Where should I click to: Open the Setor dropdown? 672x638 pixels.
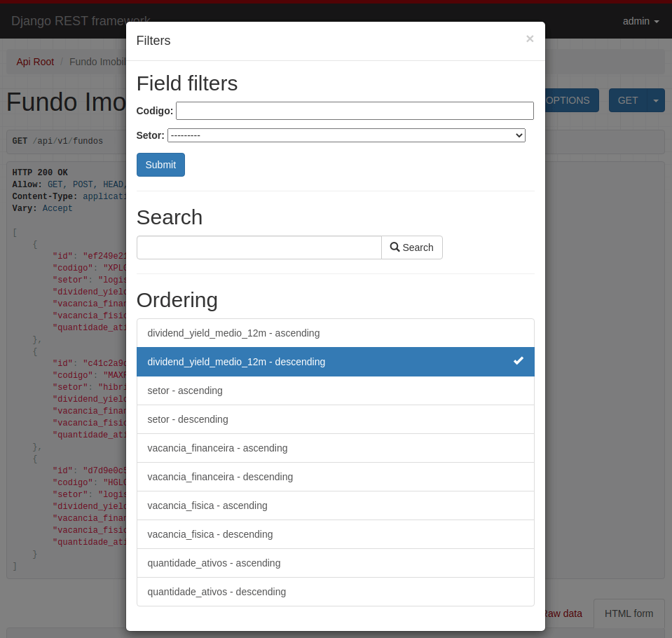[x=346, y=135]
